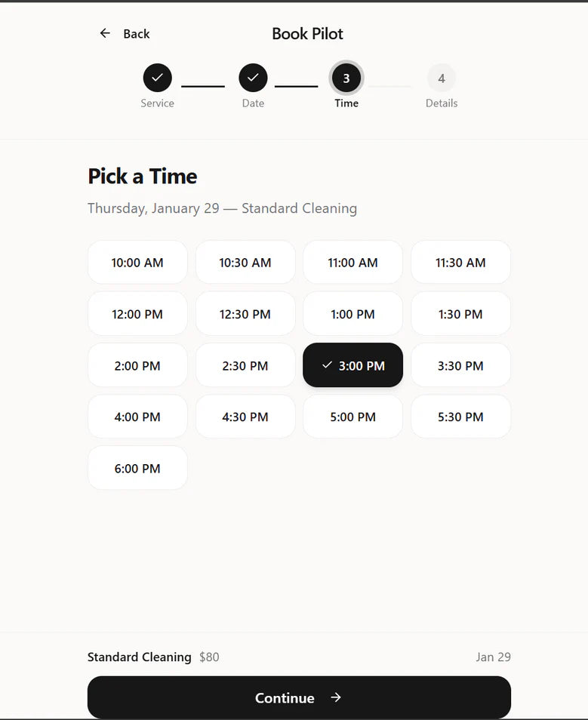Screen dimensions: 588x720
Task: Click the Back link at top left
Action: (x=135, y=33)
